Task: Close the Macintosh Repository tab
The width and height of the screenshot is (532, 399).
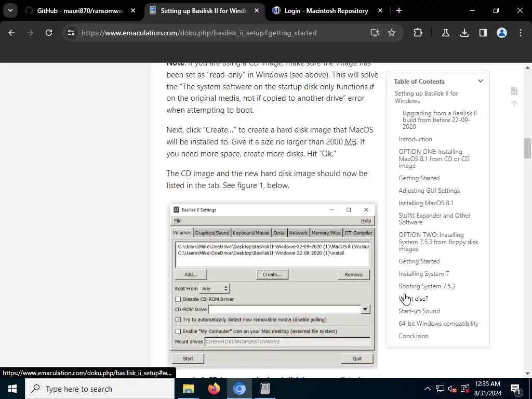Action: 380,11
